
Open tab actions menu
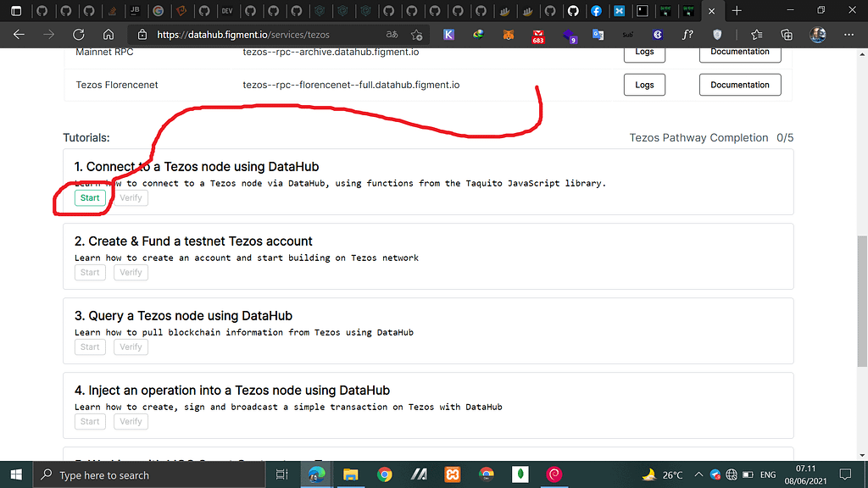(16, 10)
